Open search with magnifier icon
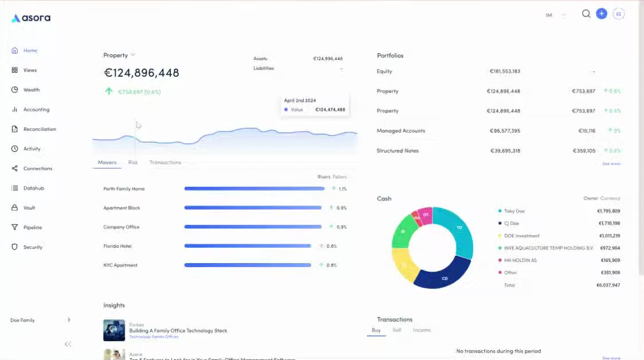This screenshot has width=644, height=360. pyautogui.click(x=586, y=14)
